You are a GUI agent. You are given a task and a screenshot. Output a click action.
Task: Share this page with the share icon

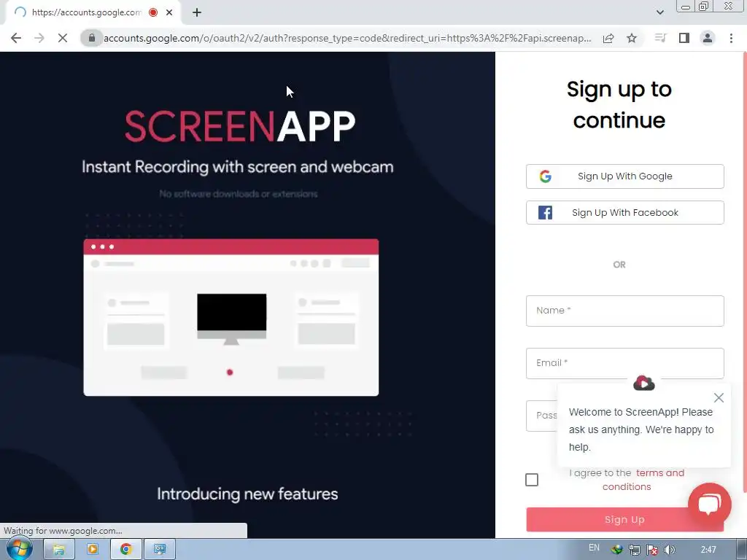608,38
